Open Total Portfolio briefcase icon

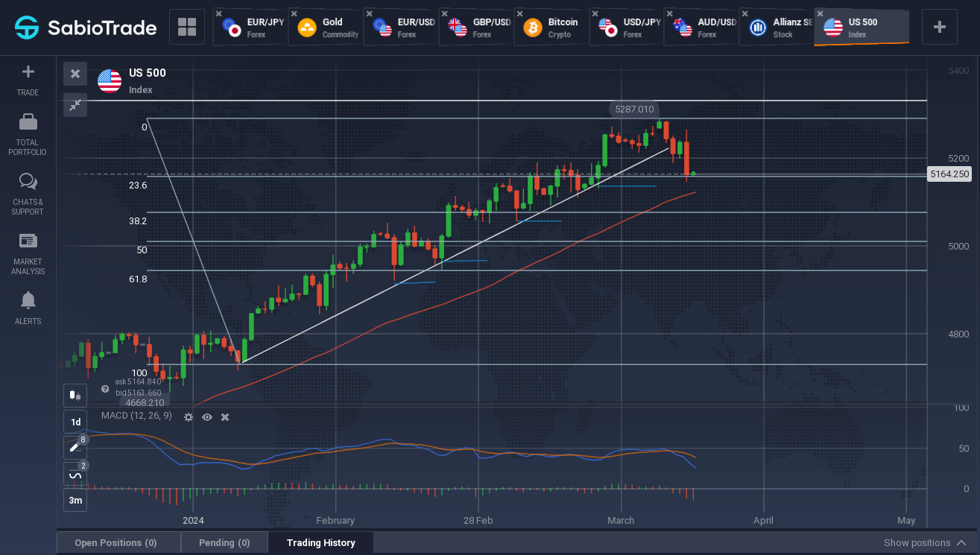[28, 121]
